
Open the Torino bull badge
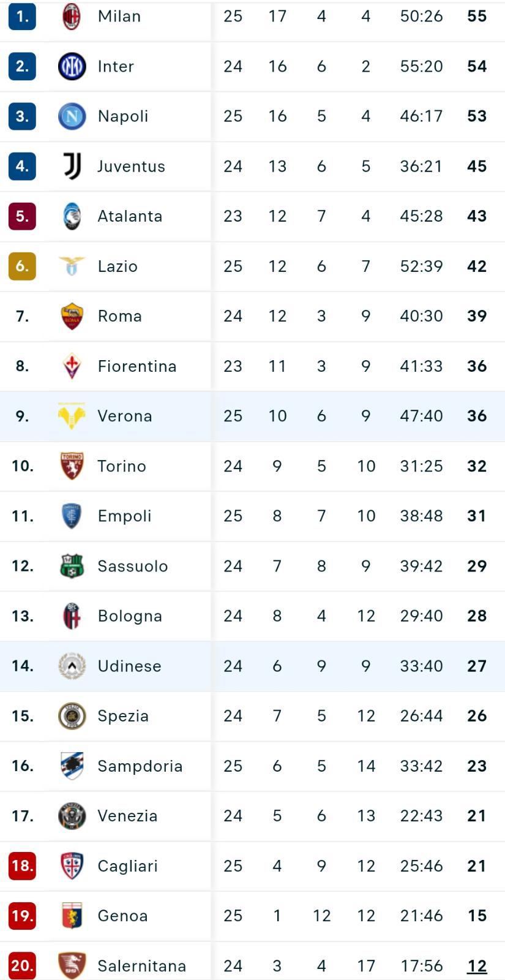(x=72, y=466)
